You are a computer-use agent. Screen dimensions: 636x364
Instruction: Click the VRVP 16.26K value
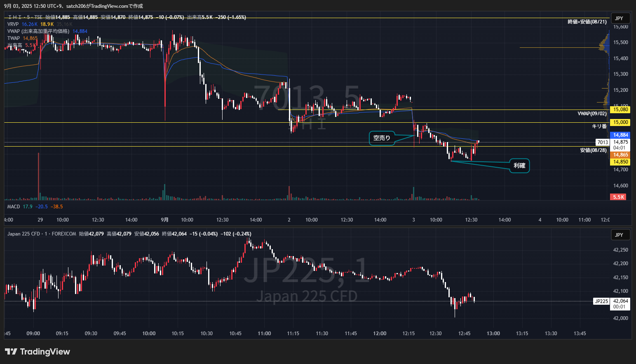point(30,24)
